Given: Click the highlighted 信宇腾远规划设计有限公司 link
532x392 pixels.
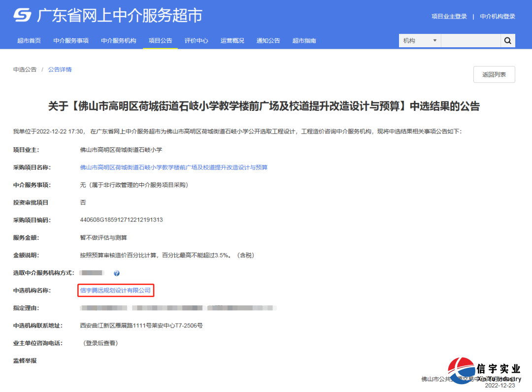Looking at the screenshot, I should point(115,291).
